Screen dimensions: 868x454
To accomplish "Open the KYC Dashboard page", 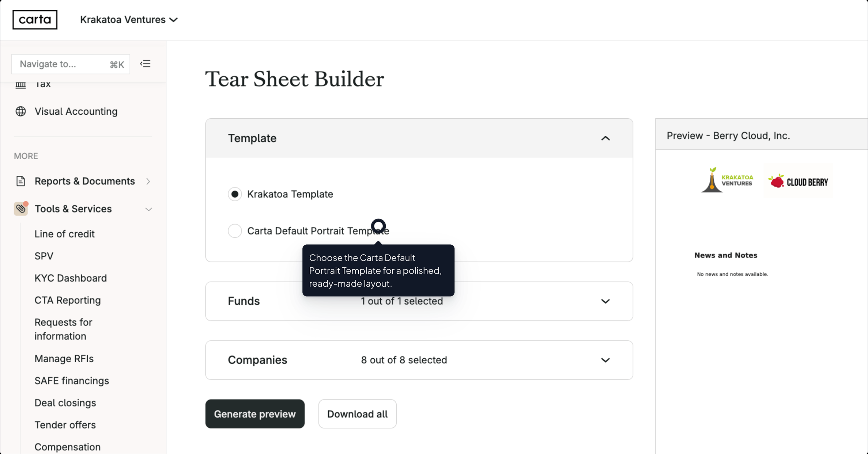I will point(70,278).
